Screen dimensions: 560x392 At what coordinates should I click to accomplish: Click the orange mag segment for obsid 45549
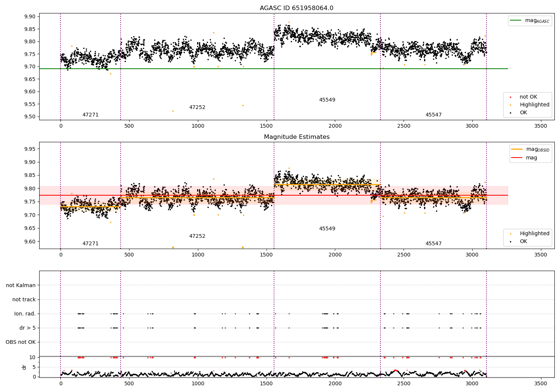tap(327, 184)
